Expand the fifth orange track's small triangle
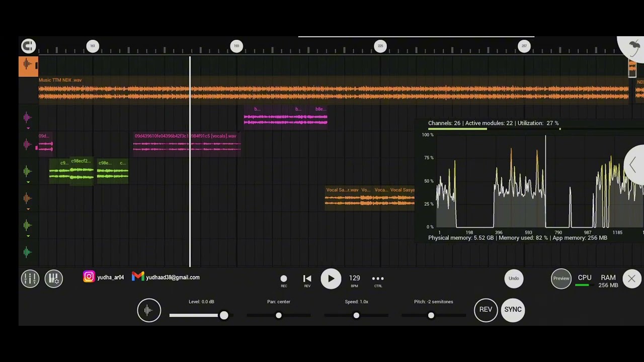This screenshot has width=644, height=362. click(28, 209)
